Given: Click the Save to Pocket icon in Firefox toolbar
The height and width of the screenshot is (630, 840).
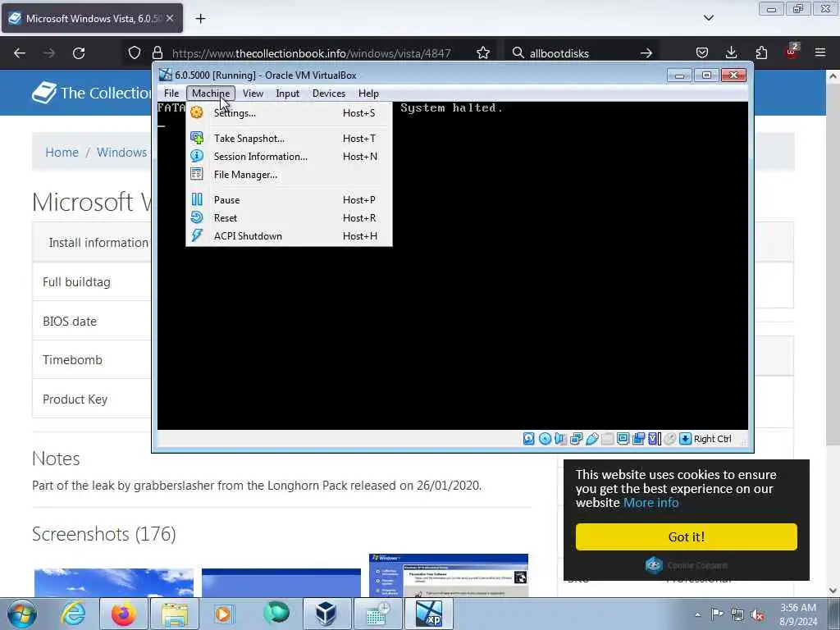Looking at the screenshot, I should pyautogui.click(x=702, y=52).
